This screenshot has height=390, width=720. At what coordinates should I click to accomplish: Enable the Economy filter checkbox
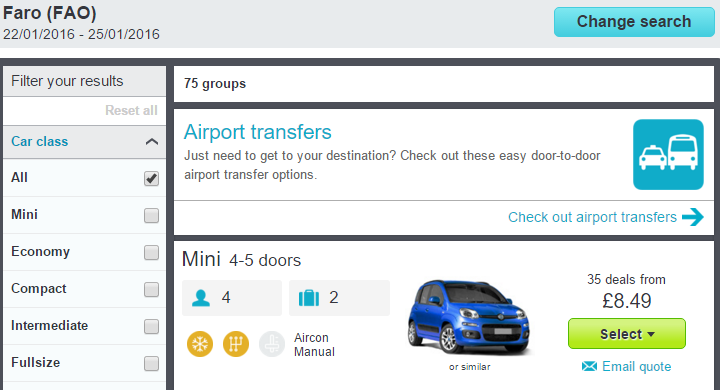click(x=152, y=252)
